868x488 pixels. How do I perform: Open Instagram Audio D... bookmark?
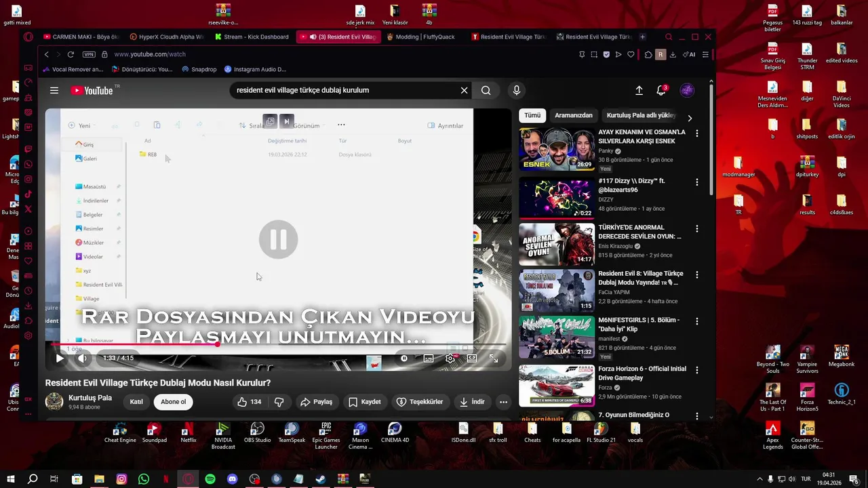255,69
